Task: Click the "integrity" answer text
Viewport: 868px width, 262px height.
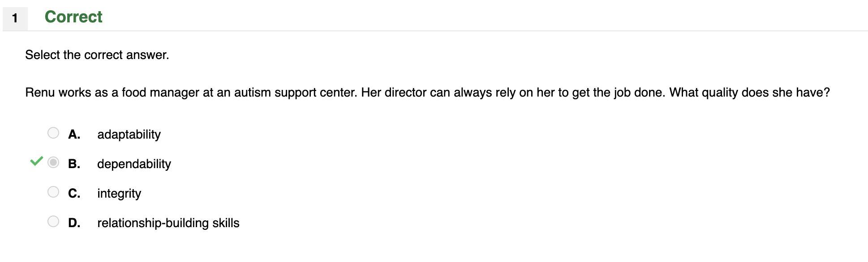Action: [119, 194]
